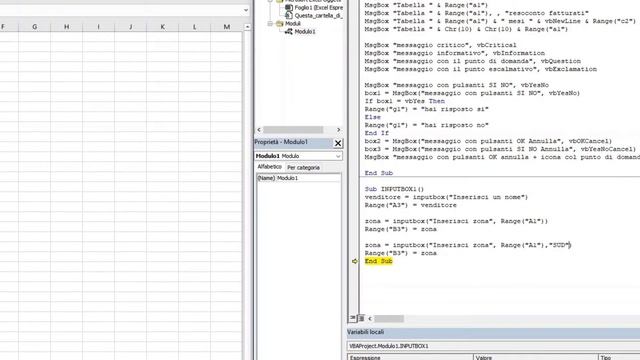Click the yellow execution arrow in margin
This screenshot has width=640, height=360.
pos(355,261)
